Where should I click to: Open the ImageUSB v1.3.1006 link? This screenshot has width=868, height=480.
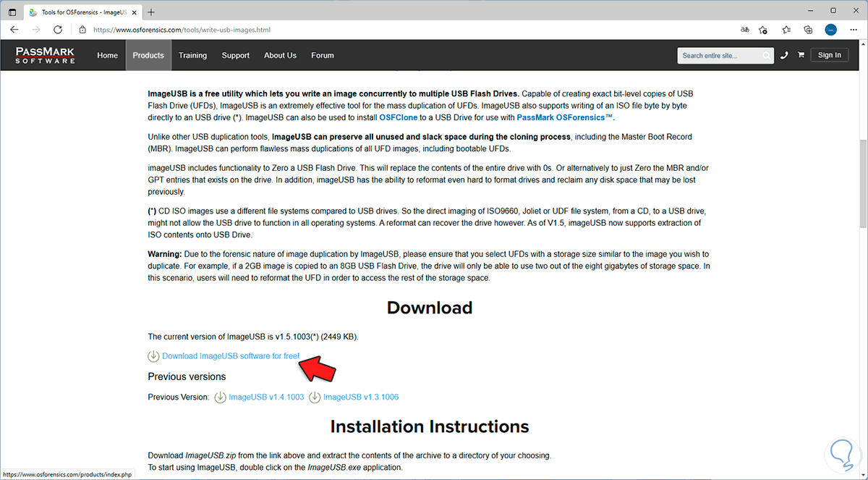[361, 397]
